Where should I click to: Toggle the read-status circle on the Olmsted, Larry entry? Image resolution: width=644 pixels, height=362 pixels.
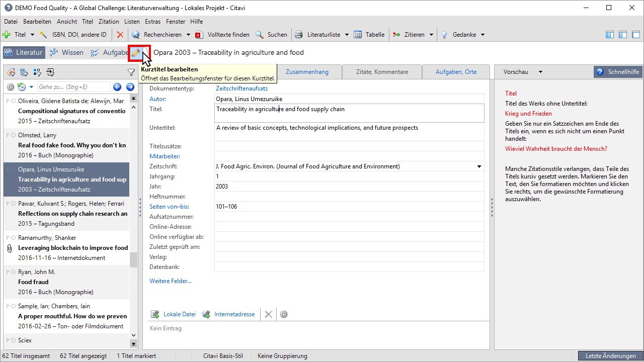point(12,135)
